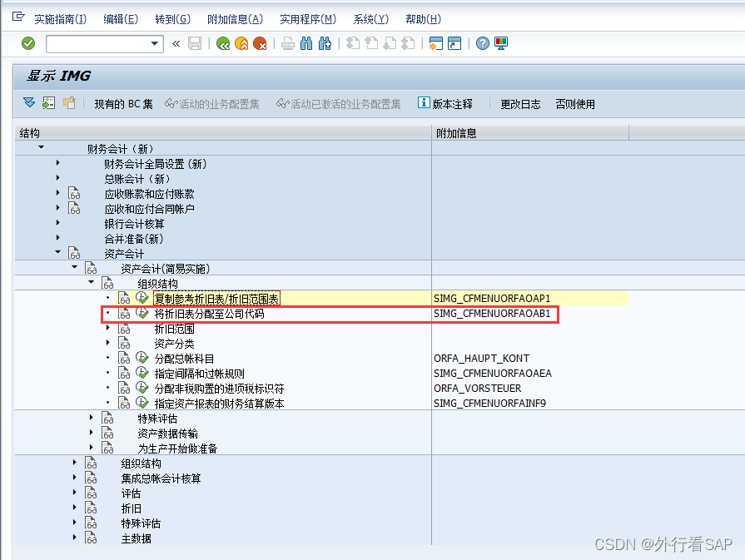This screenshot has width=745, height=560.
Task: Open the command field dropdown arrow
Action: pyautogui.click(x=153, y=44)
